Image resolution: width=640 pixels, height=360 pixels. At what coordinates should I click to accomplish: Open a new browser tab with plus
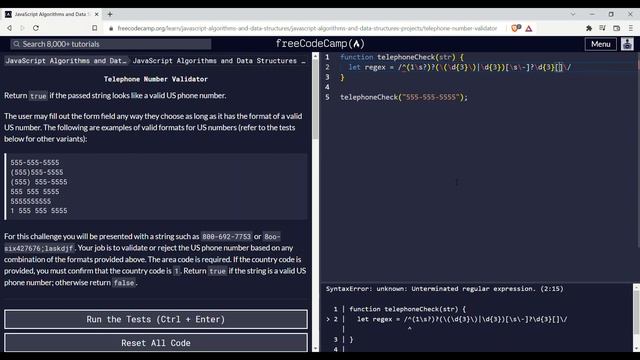coord(110,14)
